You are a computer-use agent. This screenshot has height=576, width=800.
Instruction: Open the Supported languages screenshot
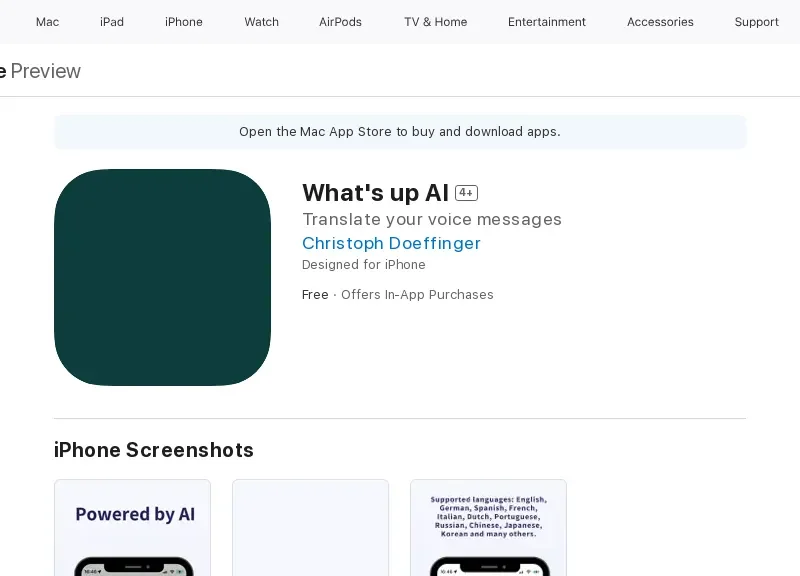click(488, 528)
